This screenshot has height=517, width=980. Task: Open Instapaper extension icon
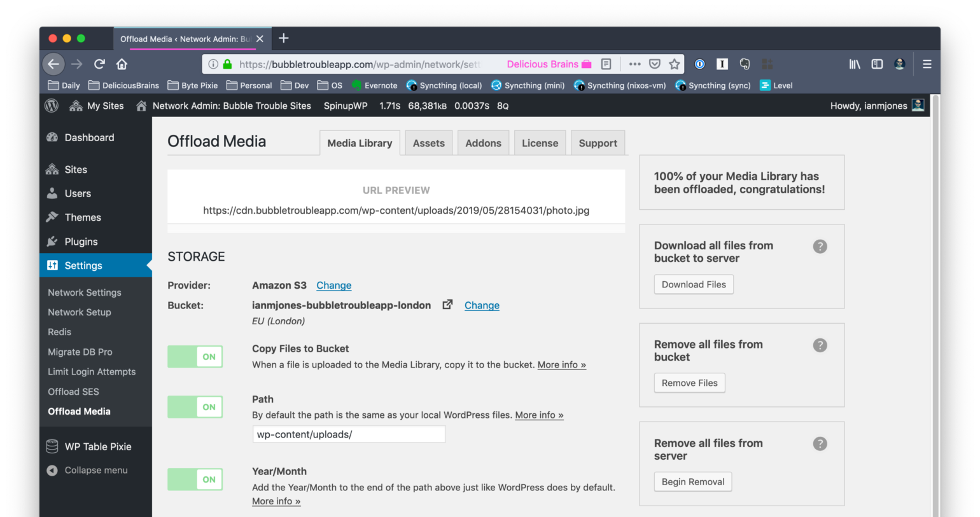[x=722, y=64]
